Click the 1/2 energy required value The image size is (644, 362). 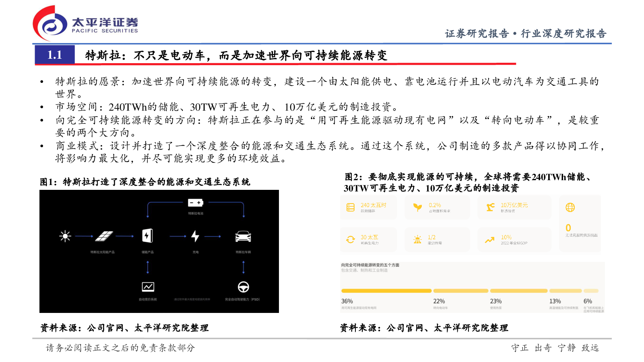pos(431,237)
